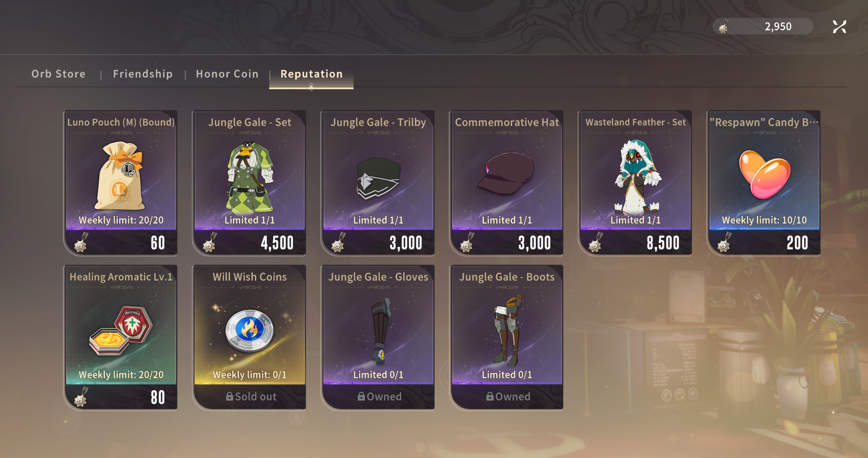This screenshot has height=458, width=868.
Task: Click the Jungle Gale Set outfit image
Action: tap(250, 178)
